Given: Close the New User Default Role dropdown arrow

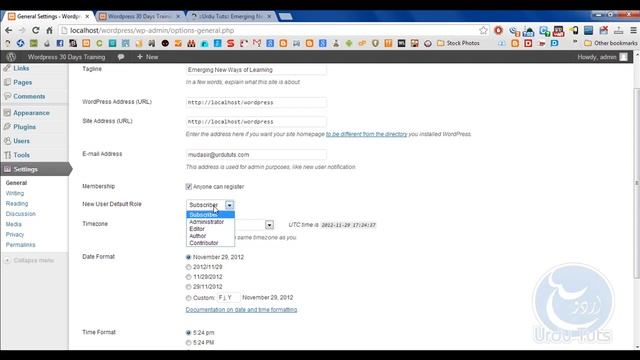Looking at the screenshot, I should 229,205.
